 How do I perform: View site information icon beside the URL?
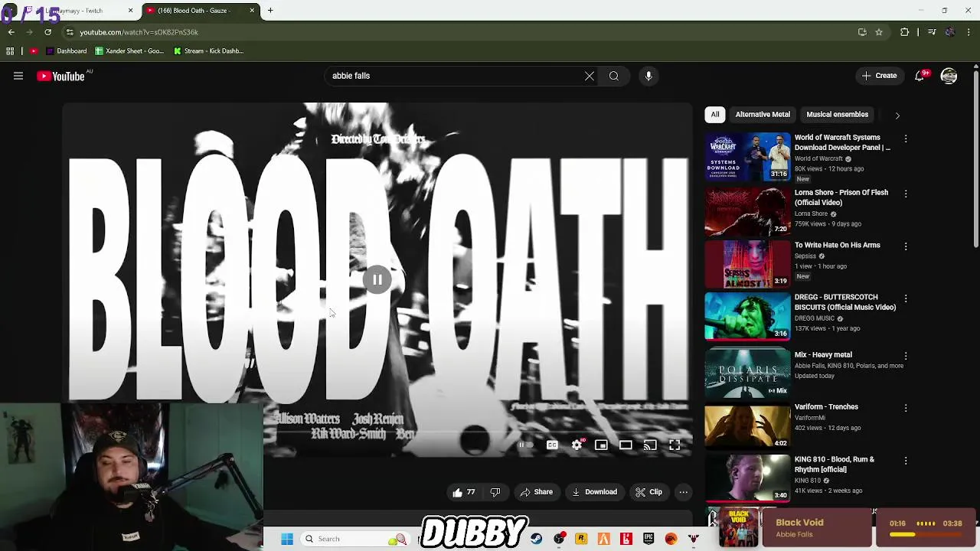pyautogui.click(x=70, y=32)
